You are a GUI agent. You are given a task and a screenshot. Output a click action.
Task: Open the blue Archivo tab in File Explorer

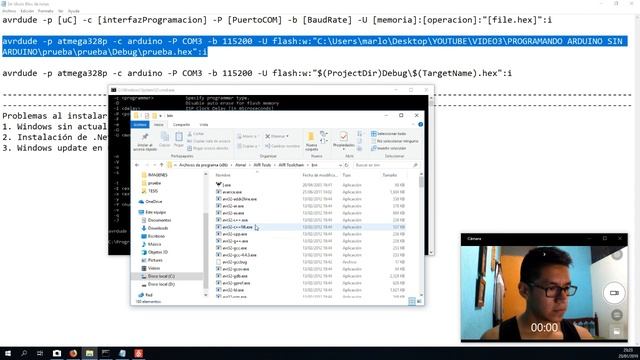pyautogui.click(x=140, y=124)
